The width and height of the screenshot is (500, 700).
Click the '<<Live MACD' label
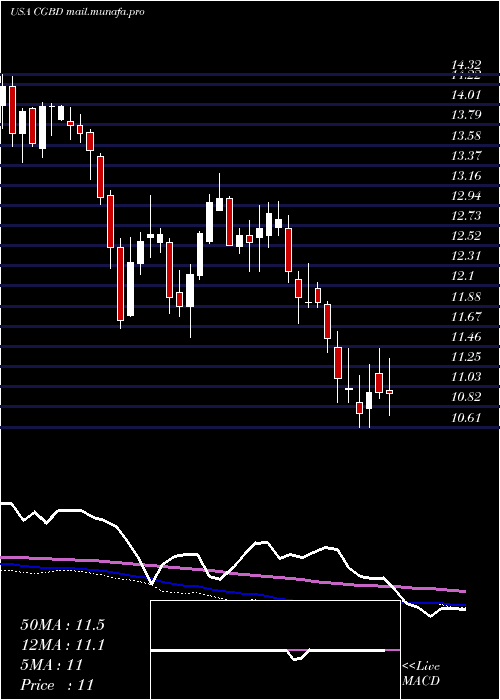click(x=421, y=673)
